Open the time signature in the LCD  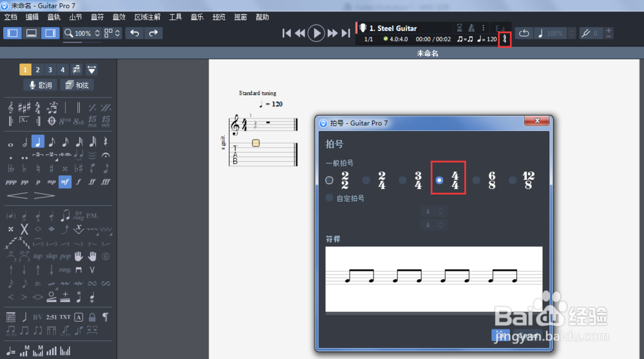(505, 39)
